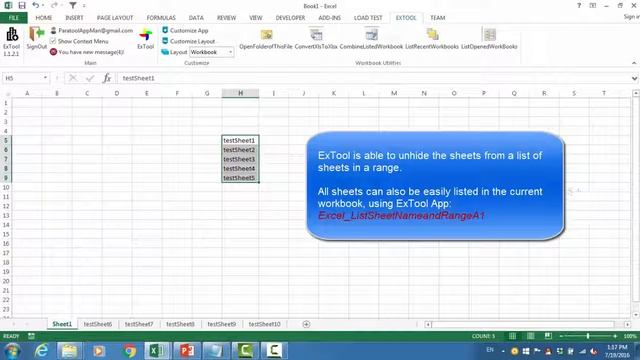Screen dimensions: 640x360
Task: Click the ParatoolAppMan@gmail.com account link
Action: [x=96, y=30]
